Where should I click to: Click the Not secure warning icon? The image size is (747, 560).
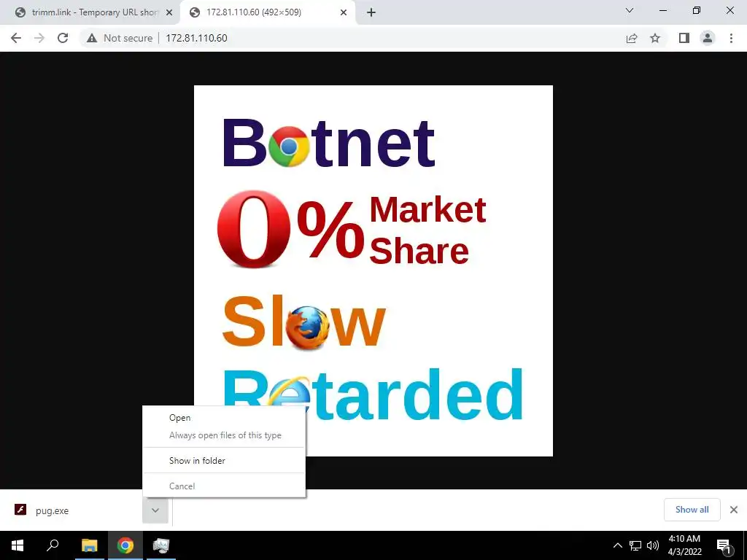click(x=92, y=38)
